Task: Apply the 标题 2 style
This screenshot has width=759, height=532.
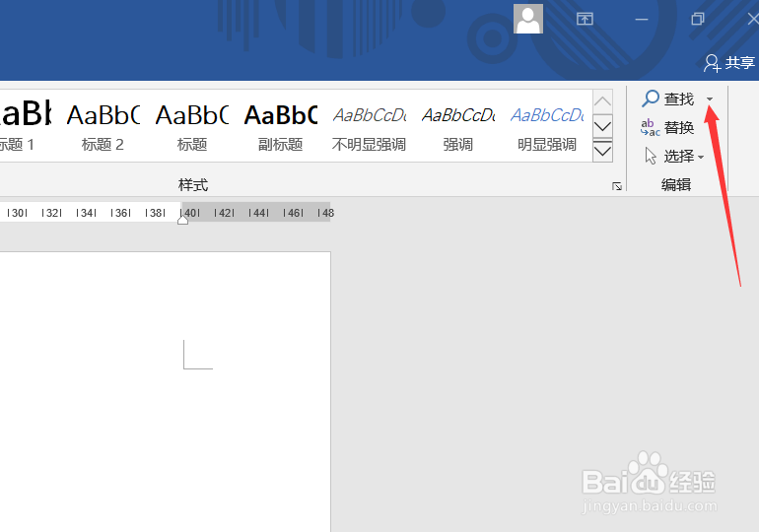Action: 103,126
